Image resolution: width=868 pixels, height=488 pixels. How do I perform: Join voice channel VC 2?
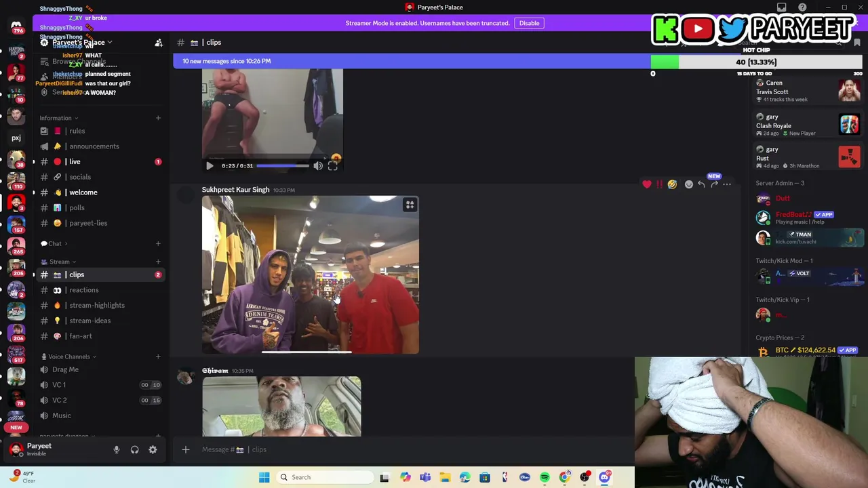tap(99, 400)
